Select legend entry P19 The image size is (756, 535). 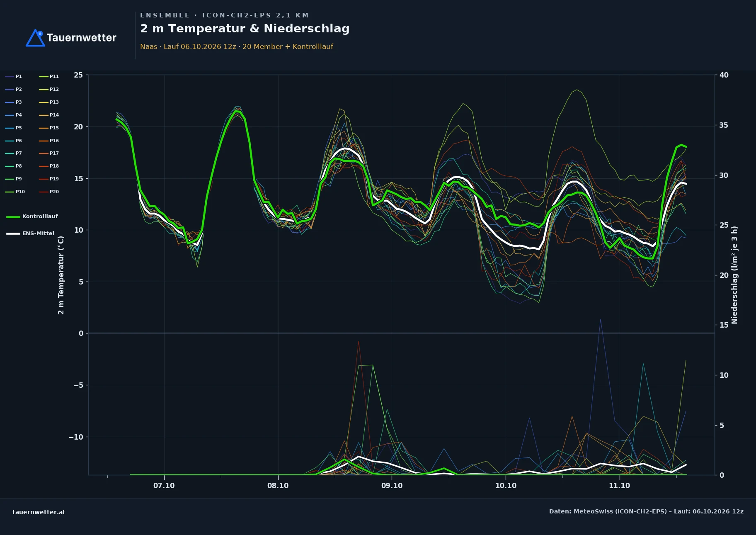[49, 179]
